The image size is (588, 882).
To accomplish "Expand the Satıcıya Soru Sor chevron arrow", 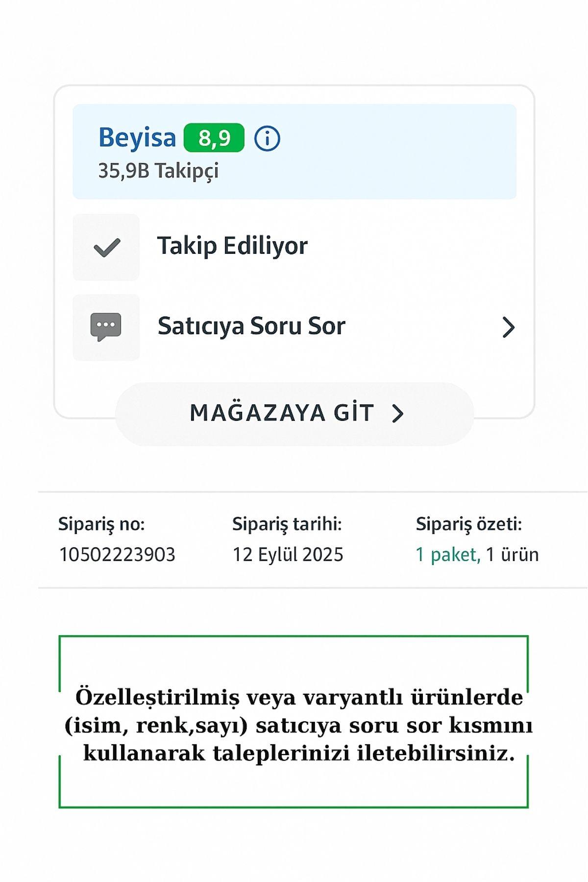I will tap(509, 327).
